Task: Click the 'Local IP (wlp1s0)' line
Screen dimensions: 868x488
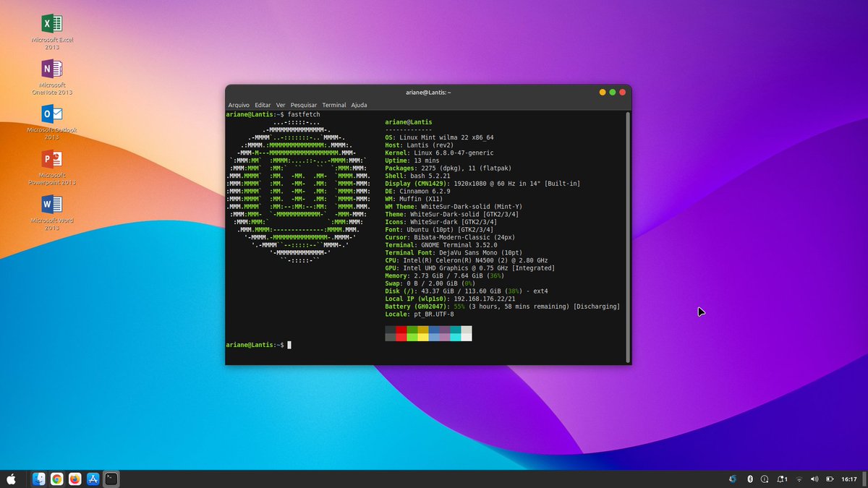Action: (451, 299)
